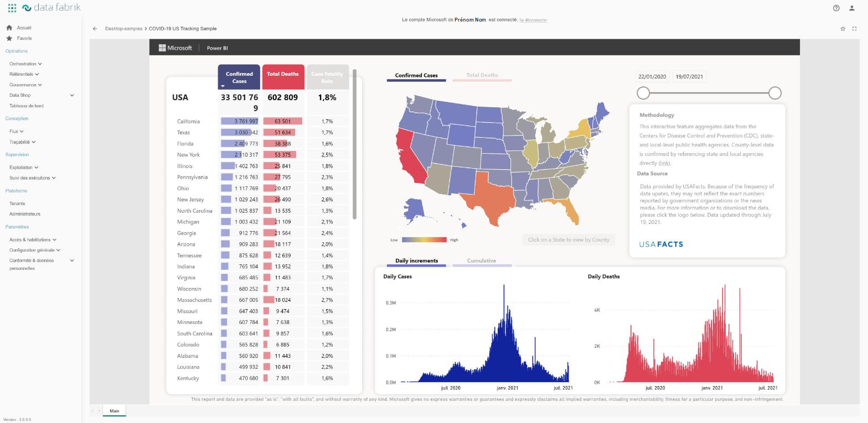Viewport: 868px width, 423px height.
Task: Expand Suivi des exécutions menu
Action: 32,177
